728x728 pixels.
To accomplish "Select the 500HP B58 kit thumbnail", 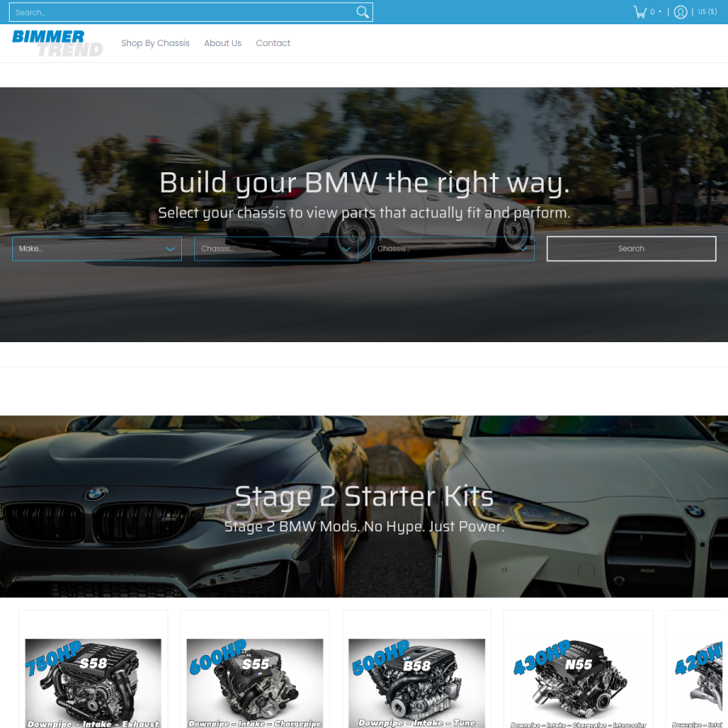I will pos(417,683).
